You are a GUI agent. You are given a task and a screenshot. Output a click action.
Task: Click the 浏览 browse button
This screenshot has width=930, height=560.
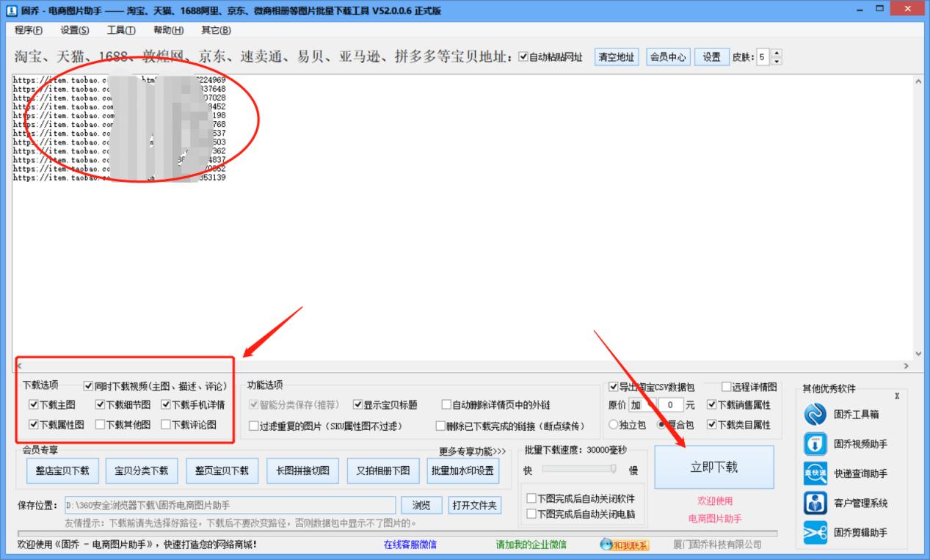point(421,505)
